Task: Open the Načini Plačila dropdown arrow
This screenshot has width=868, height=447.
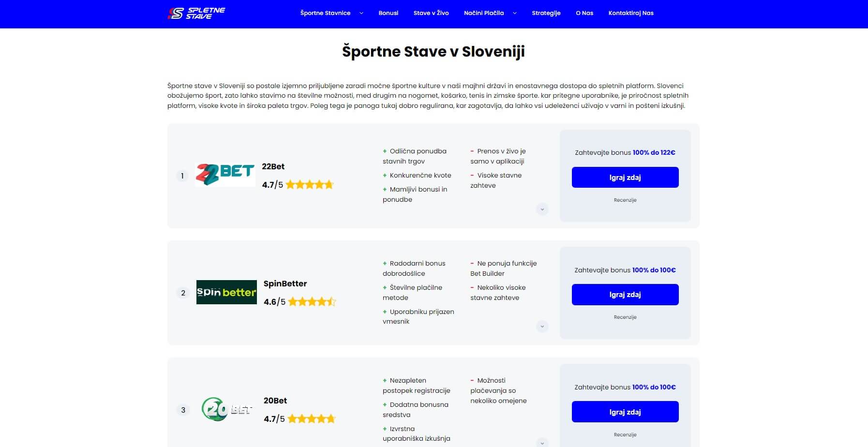Action: 514,13
